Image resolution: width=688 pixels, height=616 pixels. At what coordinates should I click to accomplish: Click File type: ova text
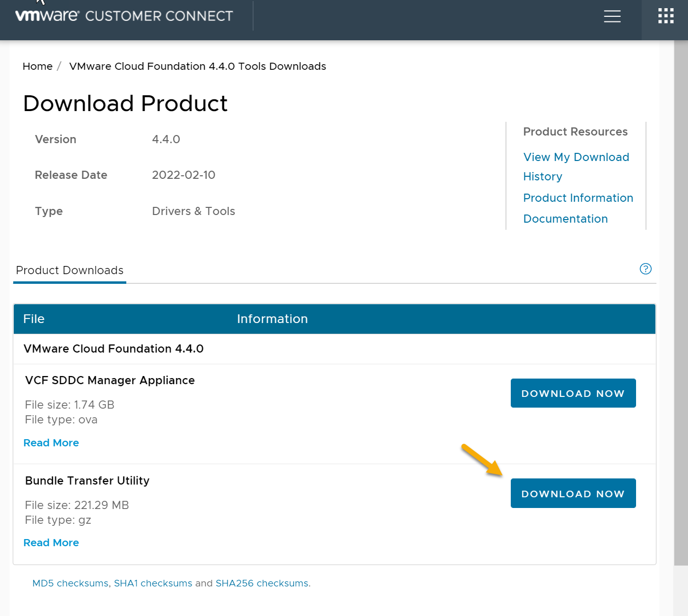(61, 420)
